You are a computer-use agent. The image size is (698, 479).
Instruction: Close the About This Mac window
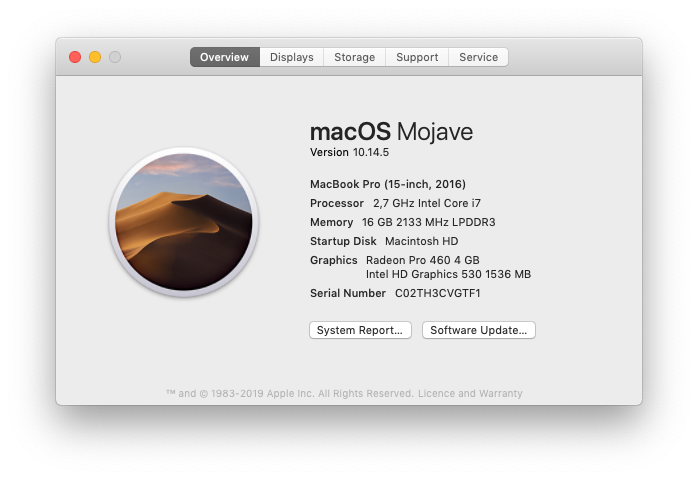click(75, 57)
